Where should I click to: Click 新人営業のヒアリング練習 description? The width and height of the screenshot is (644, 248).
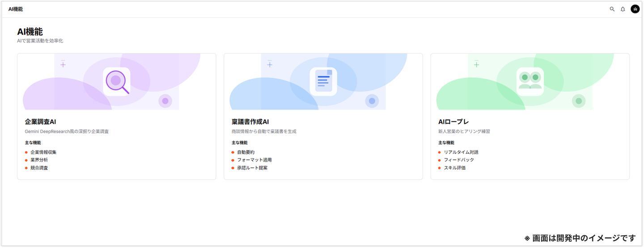click(x=464, y=132)
